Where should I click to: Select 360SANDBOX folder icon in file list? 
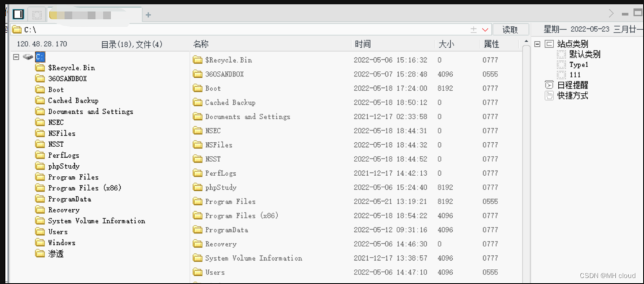pyautogui.click(x=198, y=74)
